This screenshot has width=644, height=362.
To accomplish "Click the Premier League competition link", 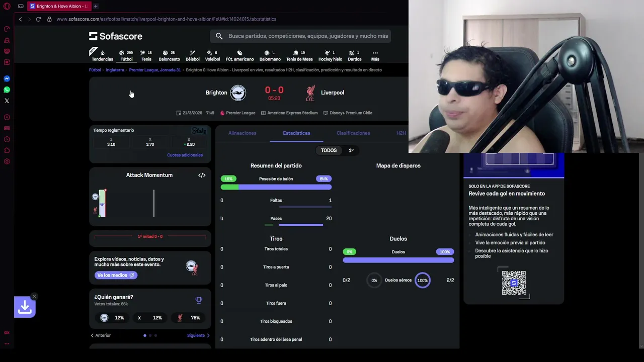I will pyautogui.click(x=237, y=113).
